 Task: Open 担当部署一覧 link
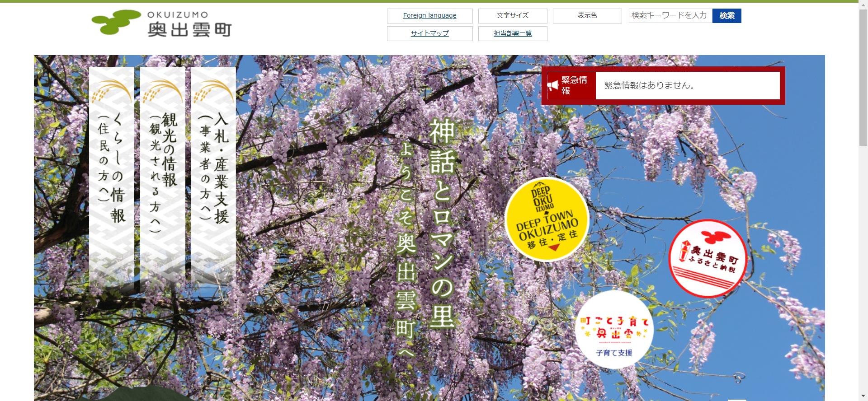coord(513,33)
